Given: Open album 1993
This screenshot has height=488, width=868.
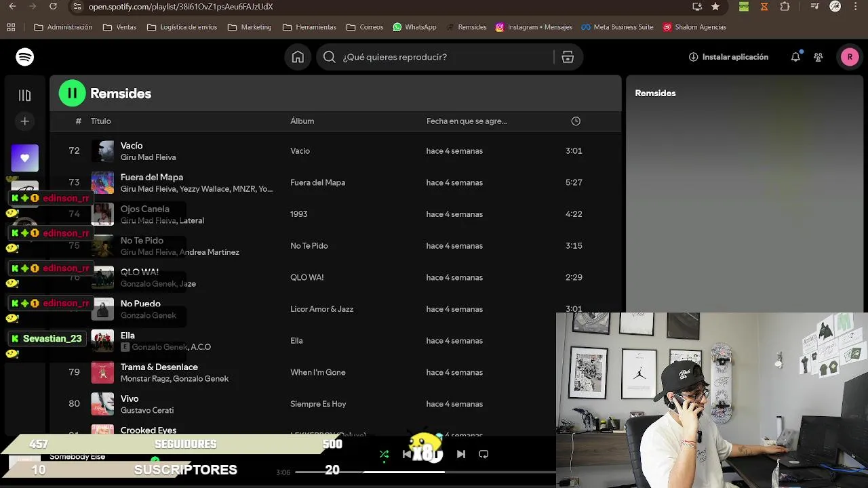Looking at the screenshot, I should [x=298, y=214].
